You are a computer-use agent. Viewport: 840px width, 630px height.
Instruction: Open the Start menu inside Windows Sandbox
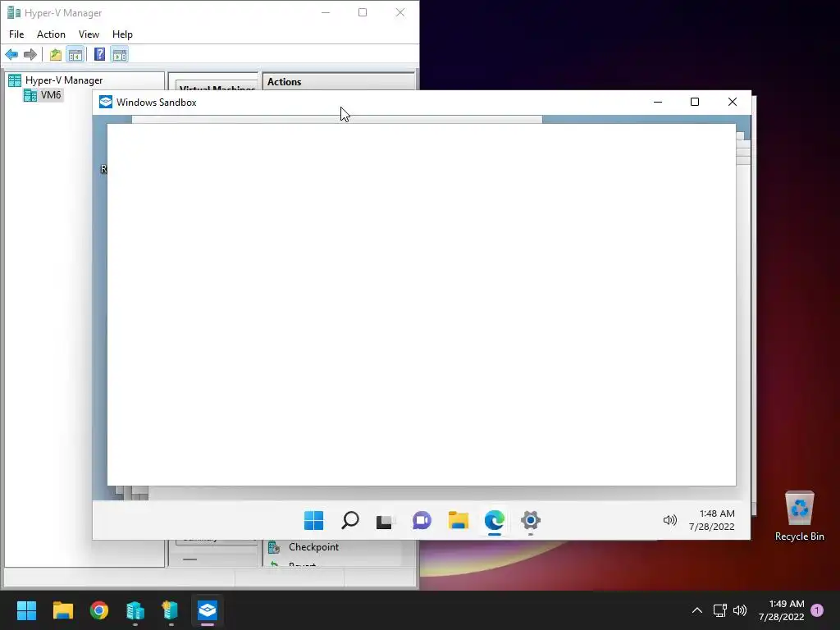[314, 520]
